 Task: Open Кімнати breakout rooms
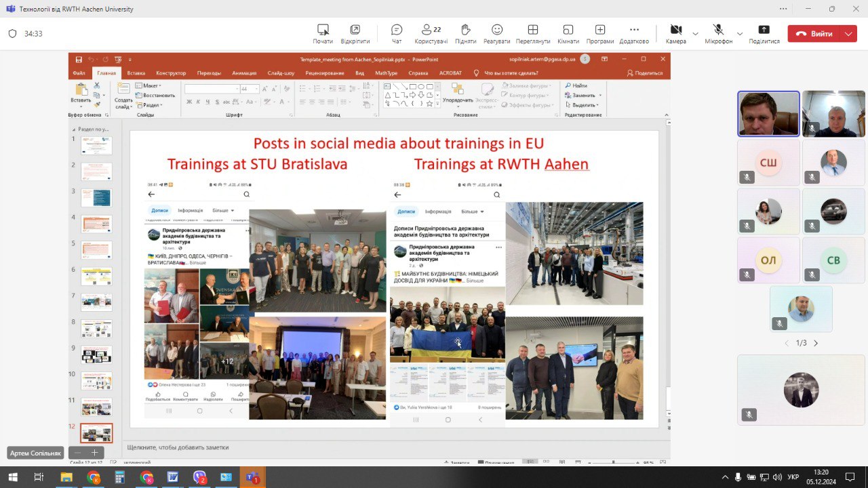[568, 33]
